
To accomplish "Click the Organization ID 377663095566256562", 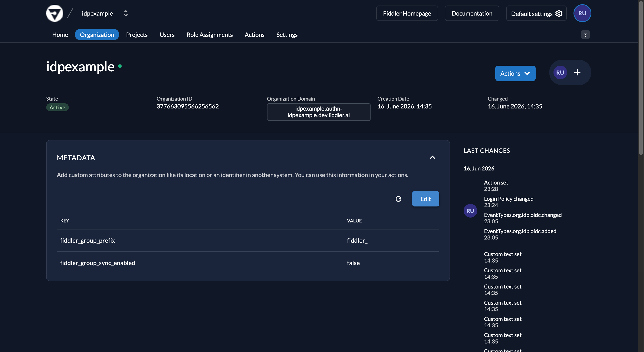I will (187, 106).
